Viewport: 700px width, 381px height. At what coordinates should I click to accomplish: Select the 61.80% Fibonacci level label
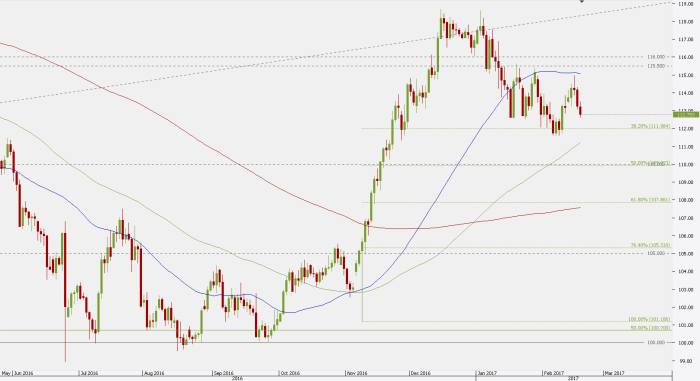(x=650, y=200)
